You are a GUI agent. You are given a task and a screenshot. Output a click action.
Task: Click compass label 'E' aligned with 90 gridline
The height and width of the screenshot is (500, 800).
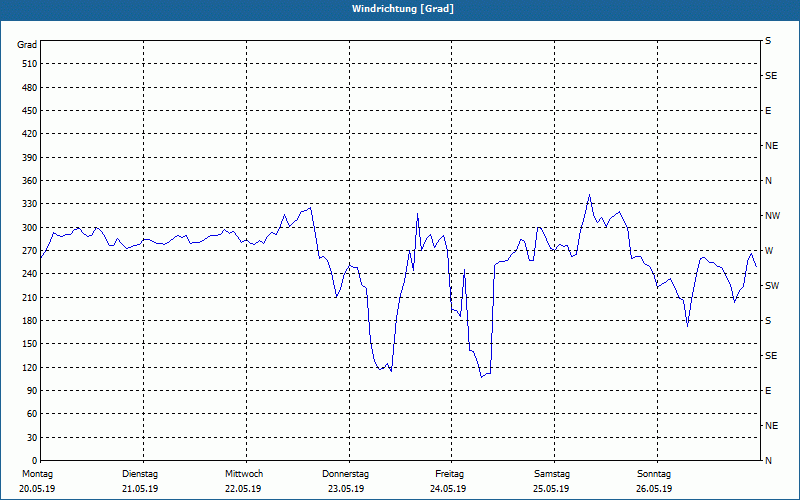coord(768,391)
